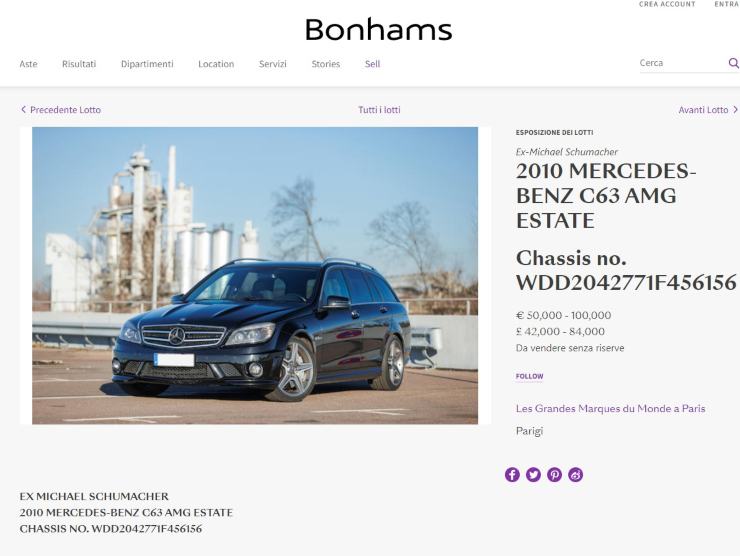This screenshot has height=556, width=740.
Task: Click the Bonhams logo
Action: [378, 29]
